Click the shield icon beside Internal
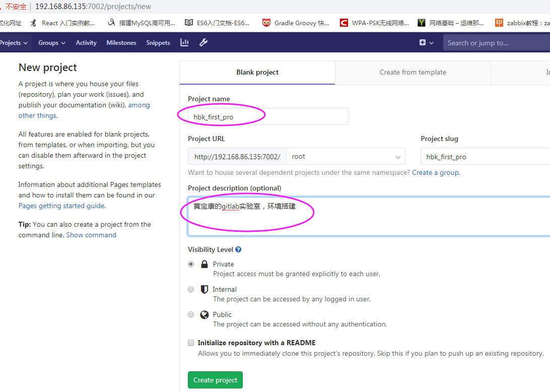Image resolution: width=550 pixels, height=392 pixels. coord(204,289)
